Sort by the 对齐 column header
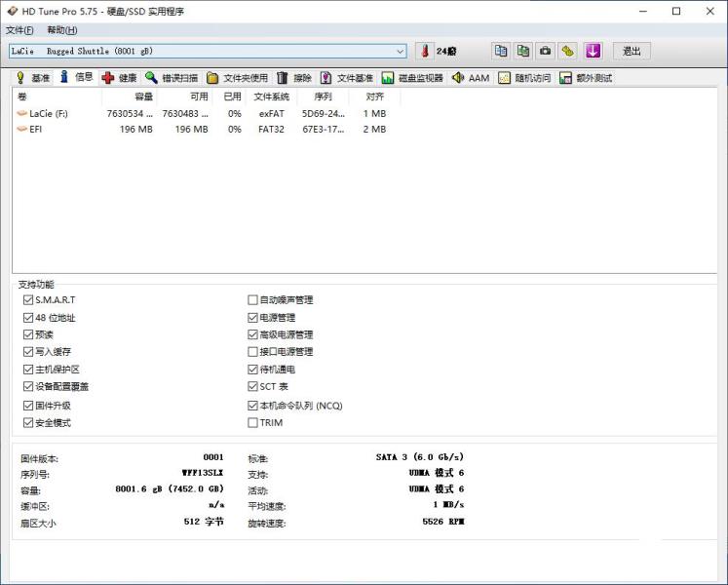This screenshot has width=728, height=585. tap(374, 97)
